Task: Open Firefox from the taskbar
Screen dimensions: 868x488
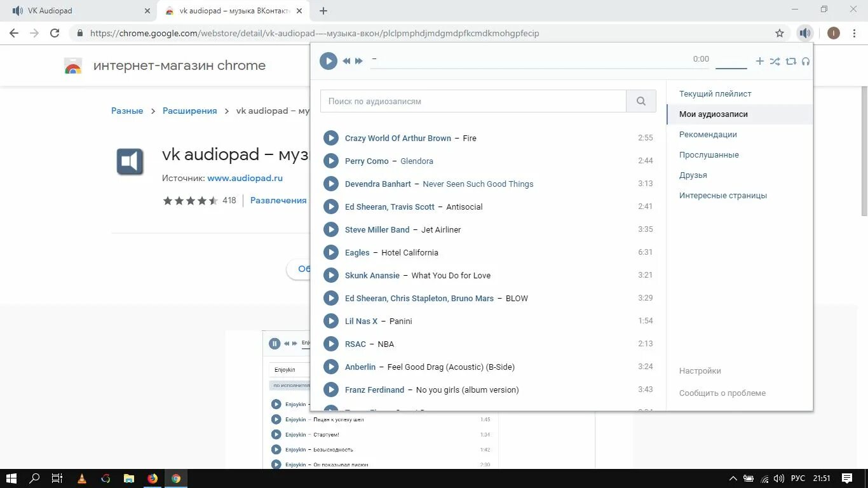Action: (x=153, y=478)
